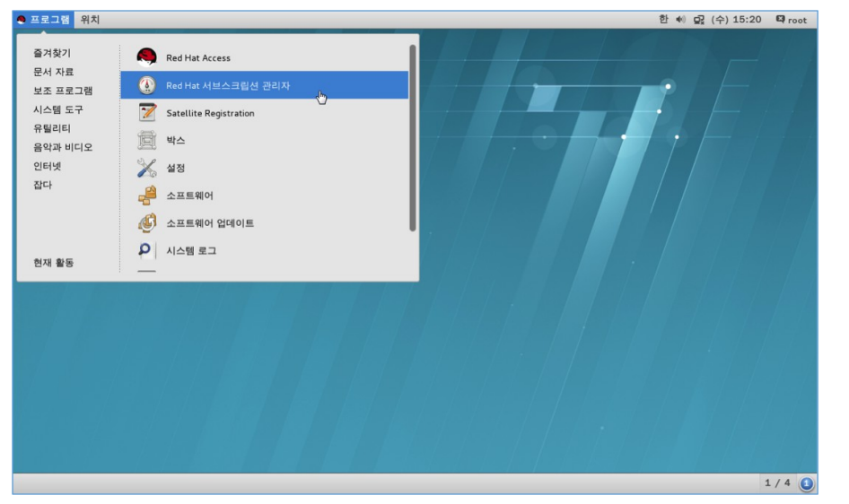The image size is (849, 504).
Task: Open the 소프트웨어 entry
Action: point(264,196)
